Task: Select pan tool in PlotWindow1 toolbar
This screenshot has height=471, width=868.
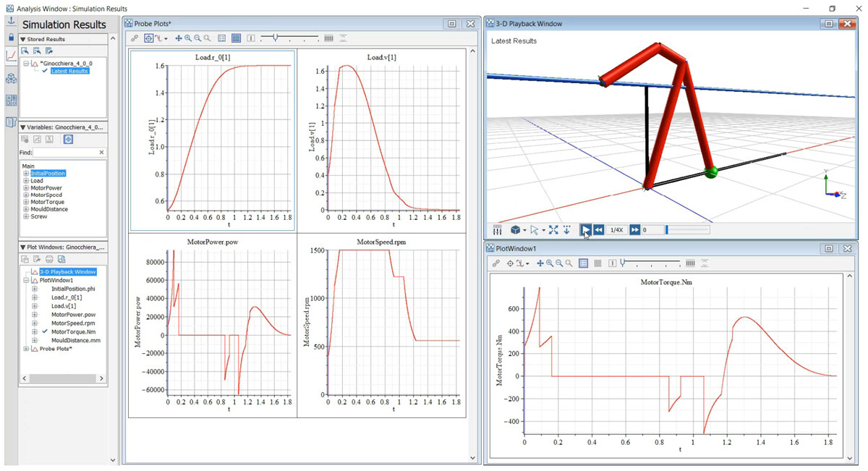Action: coord(540,263)
